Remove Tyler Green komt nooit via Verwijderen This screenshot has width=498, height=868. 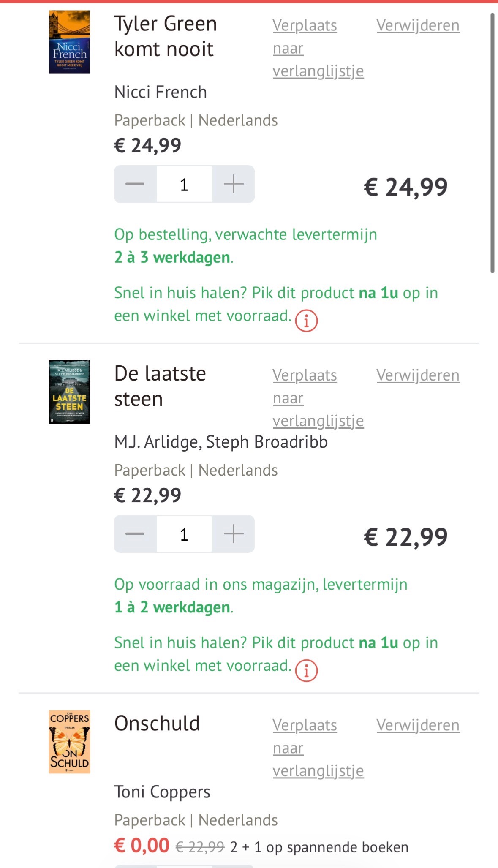click(419, 25)
